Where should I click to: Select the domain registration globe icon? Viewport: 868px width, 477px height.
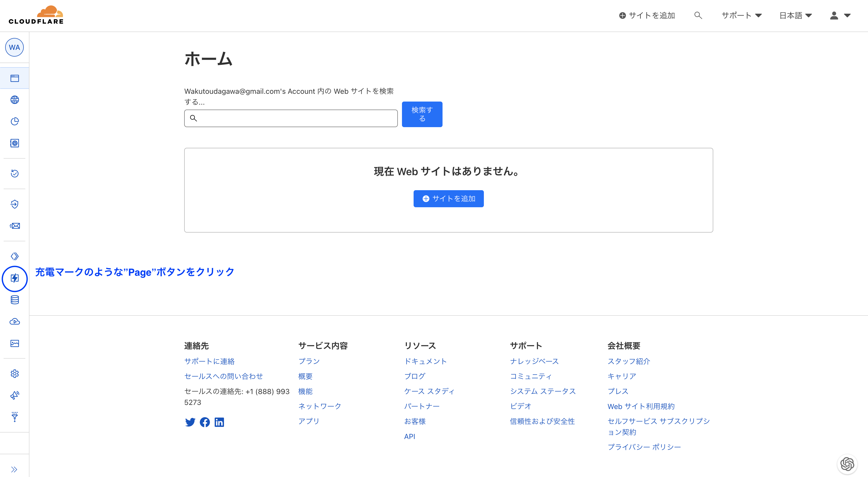pos(14,99)
